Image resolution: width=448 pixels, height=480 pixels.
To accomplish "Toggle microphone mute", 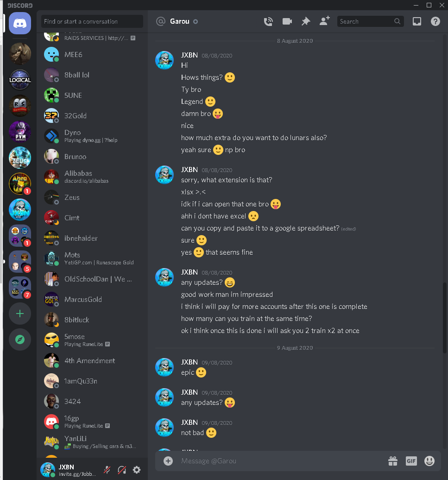I will (107, 470).
